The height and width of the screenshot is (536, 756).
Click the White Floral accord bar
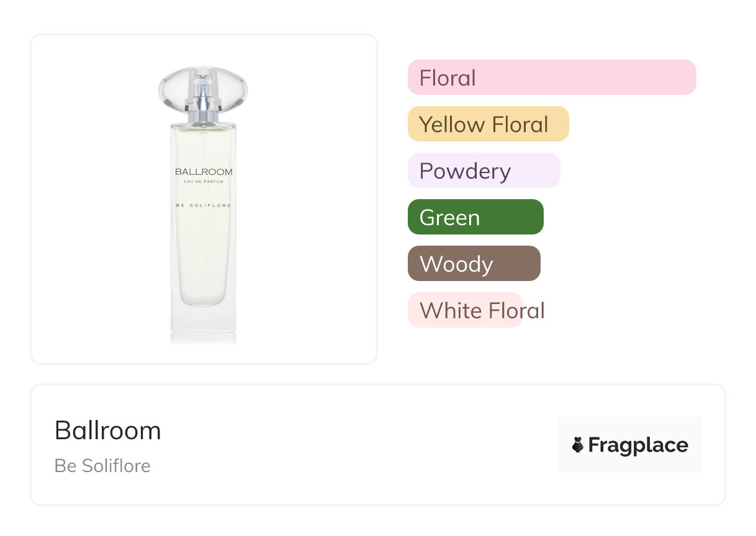[466, 310]
